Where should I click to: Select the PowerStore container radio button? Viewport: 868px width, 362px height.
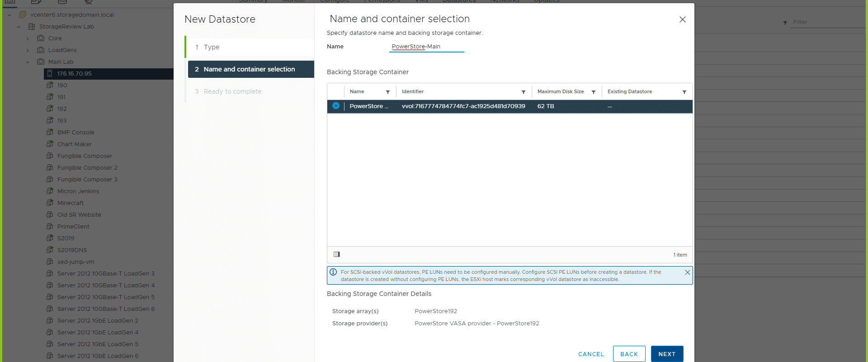pos(336,106)
